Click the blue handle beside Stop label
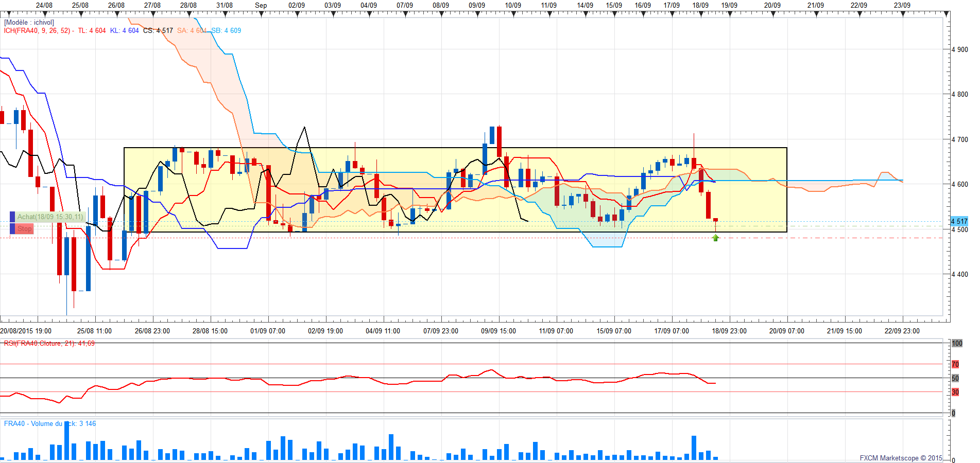This screenshot has width=980, height=463. [x=13, y=228]
